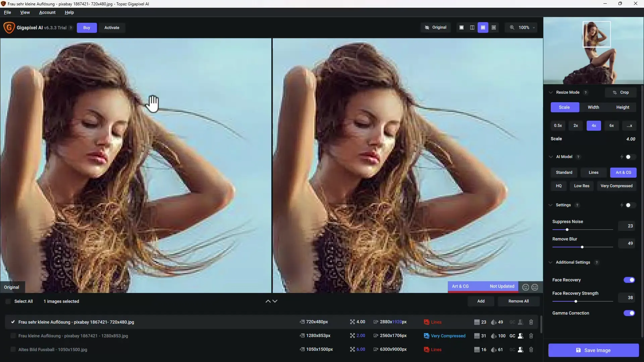The height and width of the screenshot is (362, 644).
Task: Collapse the Settings section
Action: click(552, 205)
